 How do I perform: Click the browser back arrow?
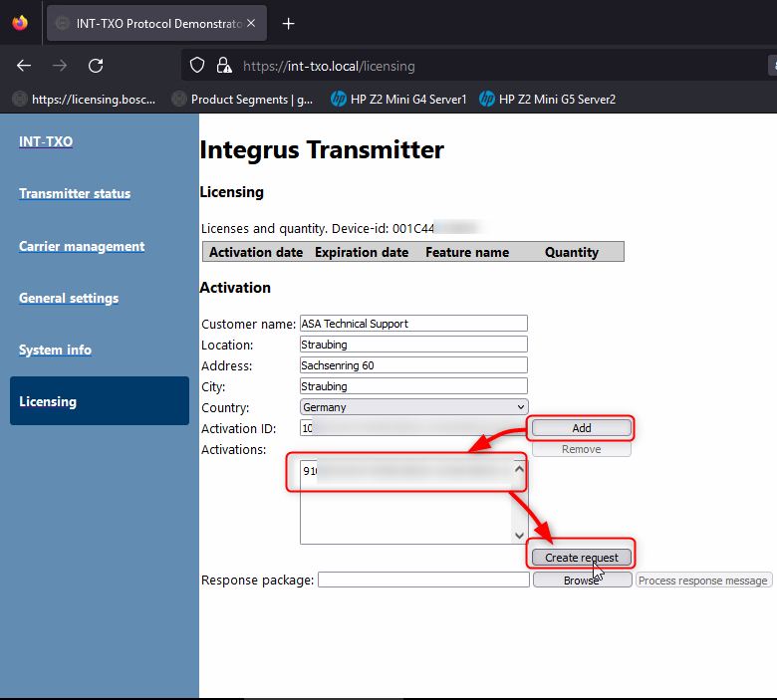24,66
